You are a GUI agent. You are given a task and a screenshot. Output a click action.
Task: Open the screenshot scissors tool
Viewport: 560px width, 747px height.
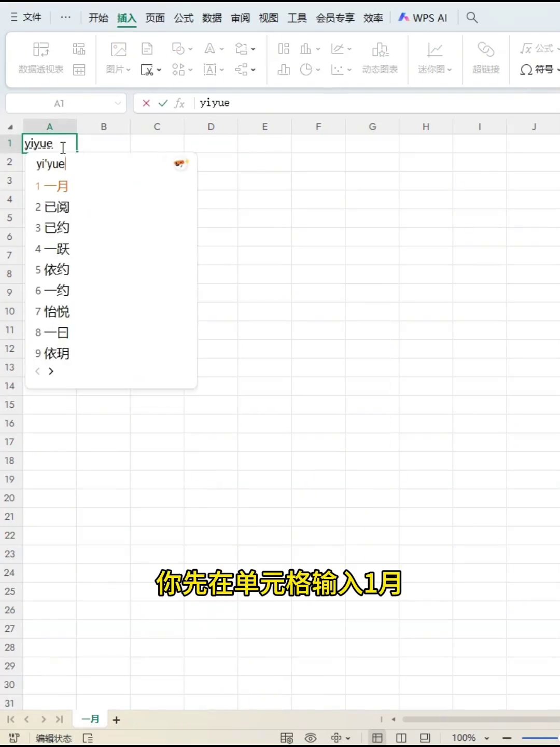click(147, 70)
